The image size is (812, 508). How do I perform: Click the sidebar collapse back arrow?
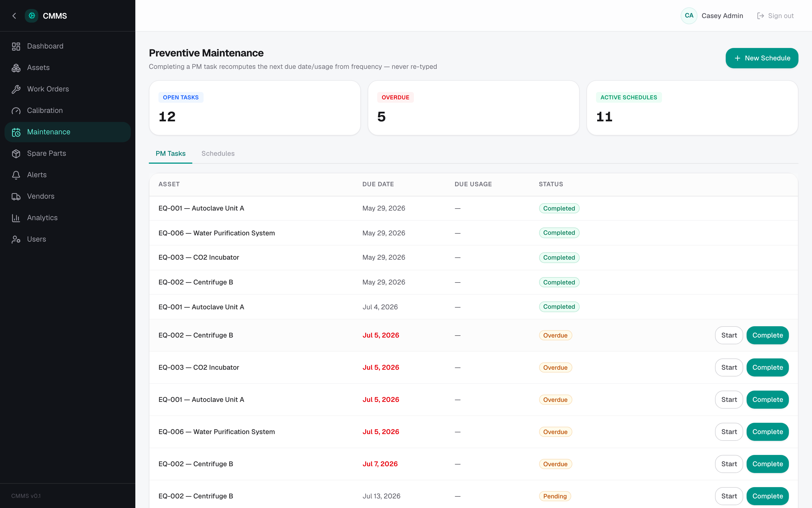[x=14, y=16]
